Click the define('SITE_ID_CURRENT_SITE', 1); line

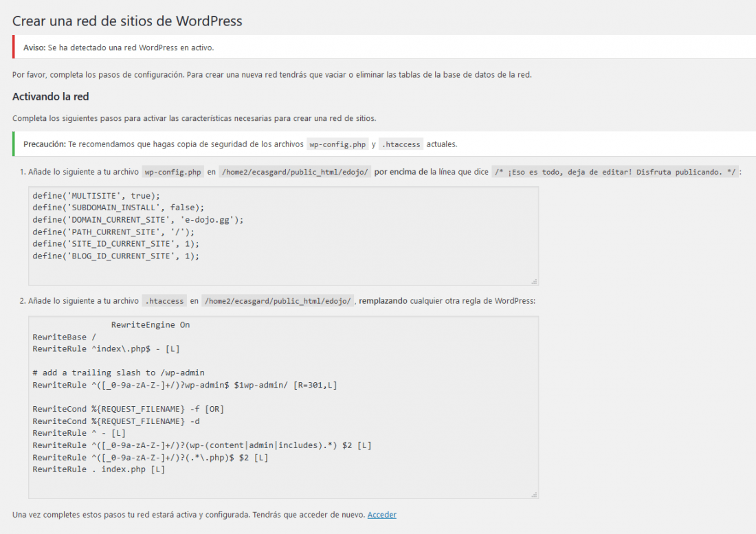coord(116,244)
